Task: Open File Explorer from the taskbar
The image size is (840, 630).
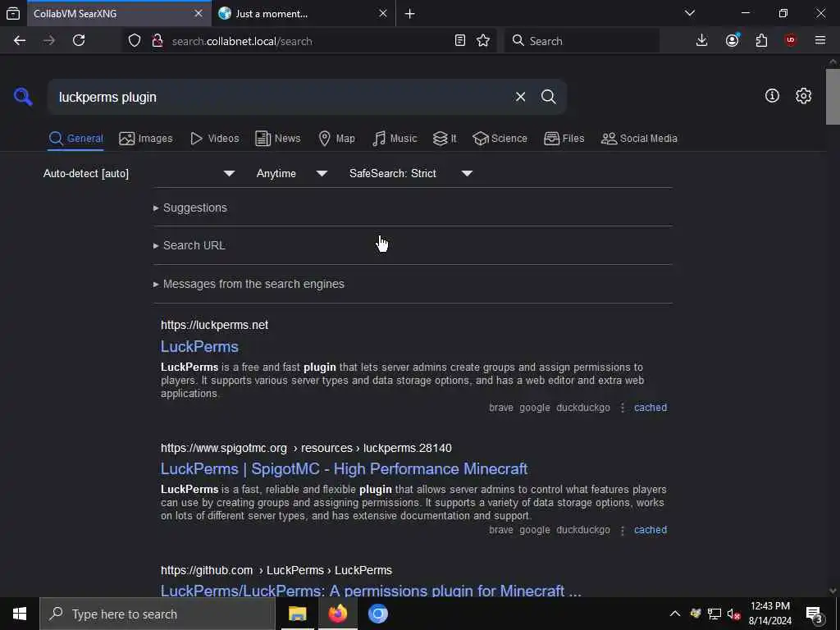Action: click(x=297, y=614)
